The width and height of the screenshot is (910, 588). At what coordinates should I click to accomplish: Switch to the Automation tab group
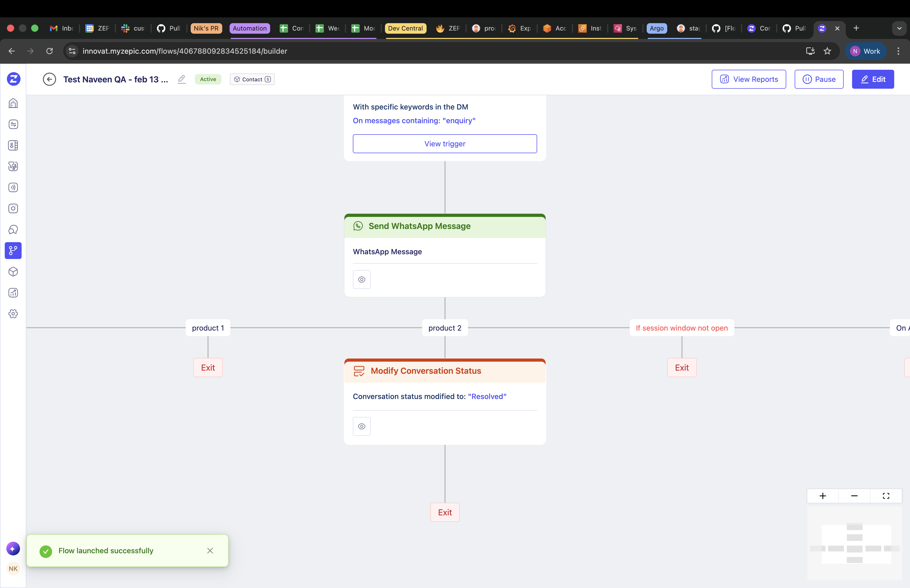coord(249,28)
